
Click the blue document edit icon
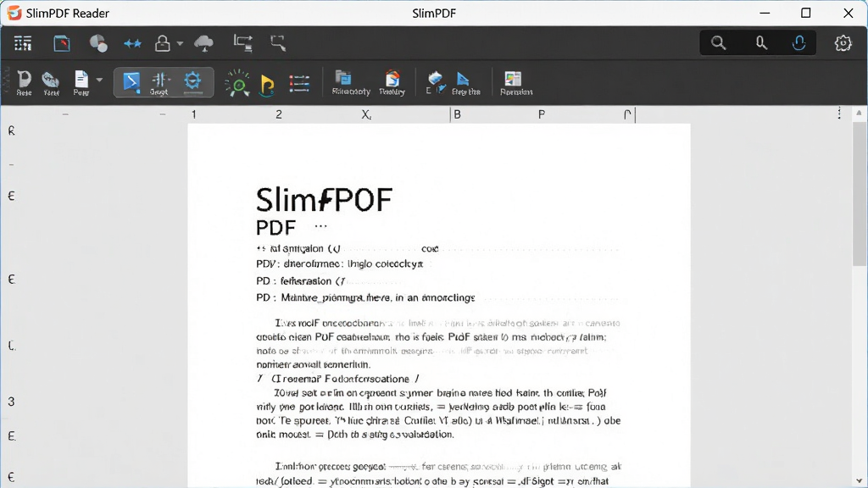tap(61, 43)
